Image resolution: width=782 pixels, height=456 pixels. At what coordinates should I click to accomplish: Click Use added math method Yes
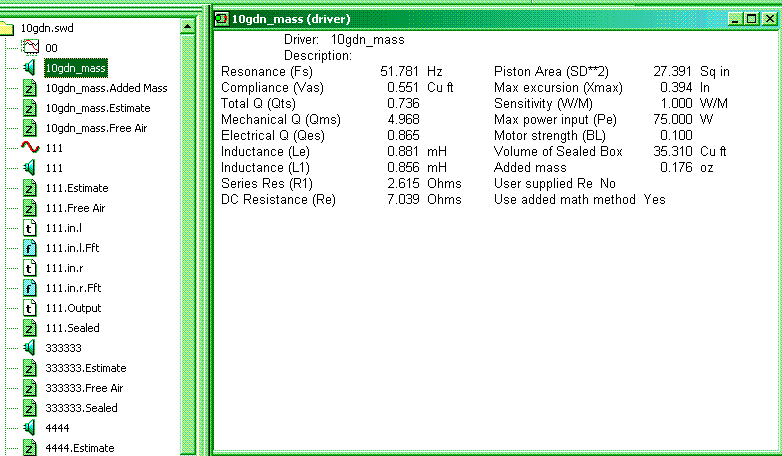(654, 199)
